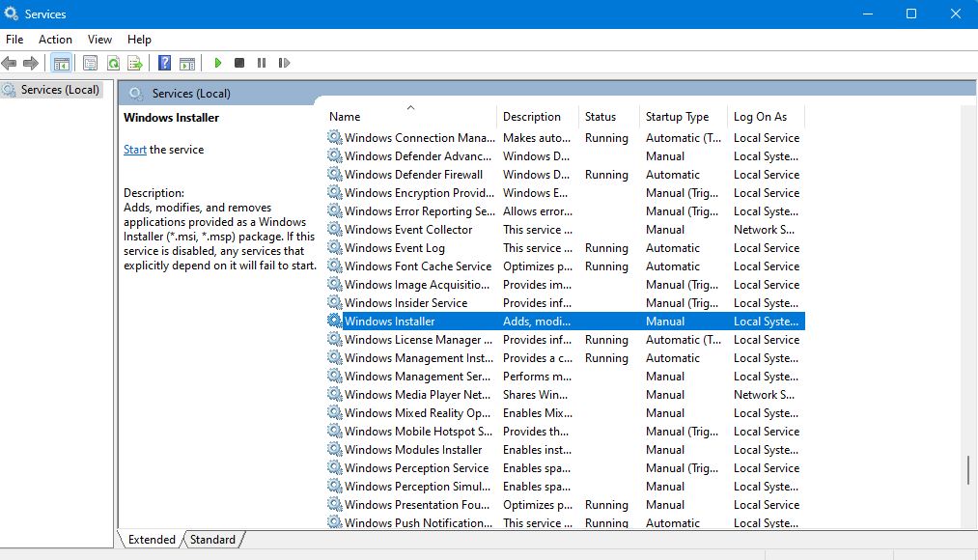Image resolution: width=978 pixels, height=560 pixels.
Task: Click the icon in the Services (Local) pane header
Action: 136,94
